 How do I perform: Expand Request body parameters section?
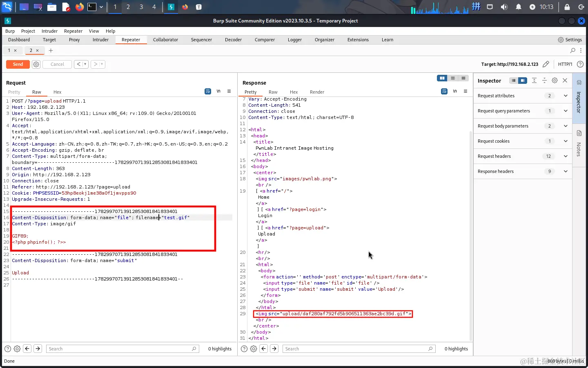(523, 126)
